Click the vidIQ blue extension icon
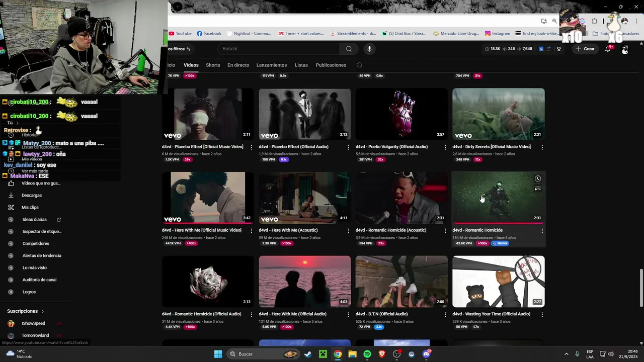Viewport: 644px width, 362px height. coord(541,49)
